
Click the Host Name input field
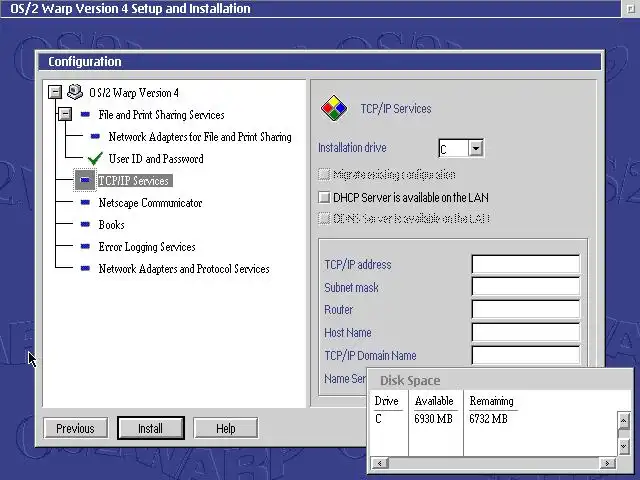526,332
